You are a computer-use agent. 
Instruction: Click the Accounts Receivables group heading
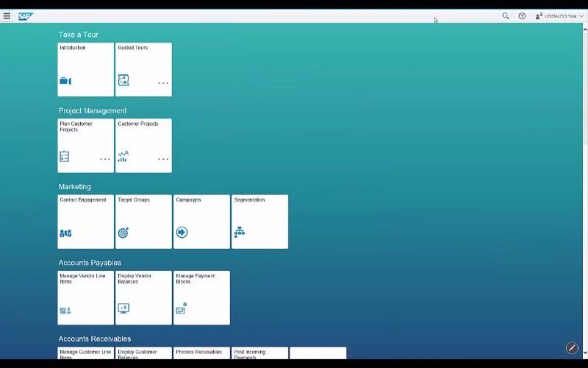(95, 339)
